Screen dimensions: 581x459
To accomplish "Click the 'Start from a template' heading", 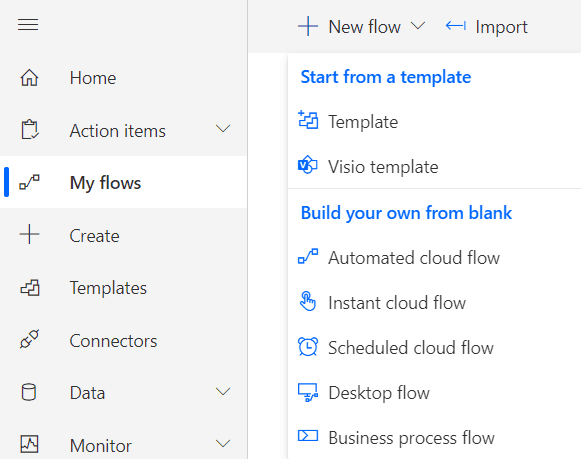I will tap(386, 77).
